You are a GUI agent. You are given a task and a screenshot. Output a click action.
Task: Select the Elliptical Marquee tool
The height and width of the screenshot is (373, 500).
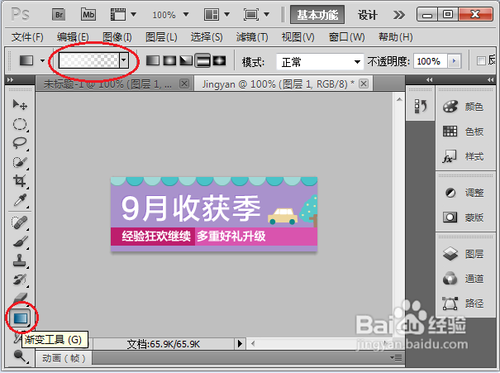point(20,124)
